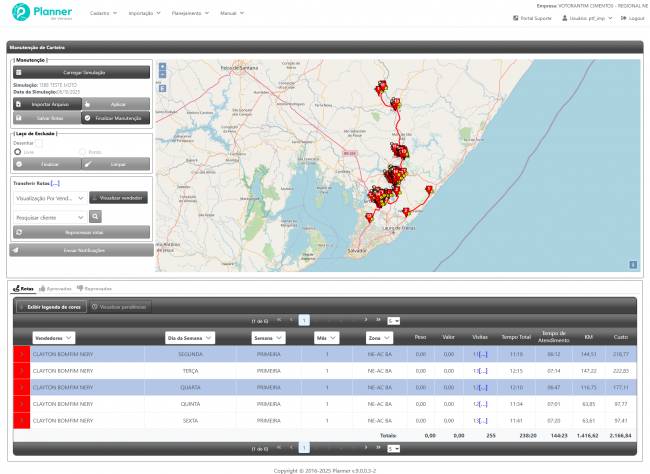Expand the Pesquisar cliente dropdown
The height and width of the screenshot is (474, 650).
pyautogui.click(x=48, y=216)
